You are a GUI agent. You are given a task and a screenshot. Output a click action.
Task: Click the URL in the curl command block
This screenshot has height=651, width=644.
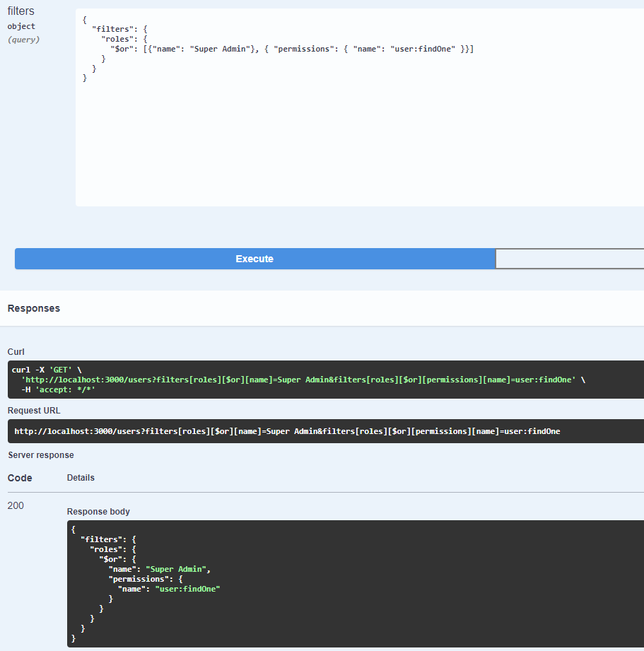298,380
